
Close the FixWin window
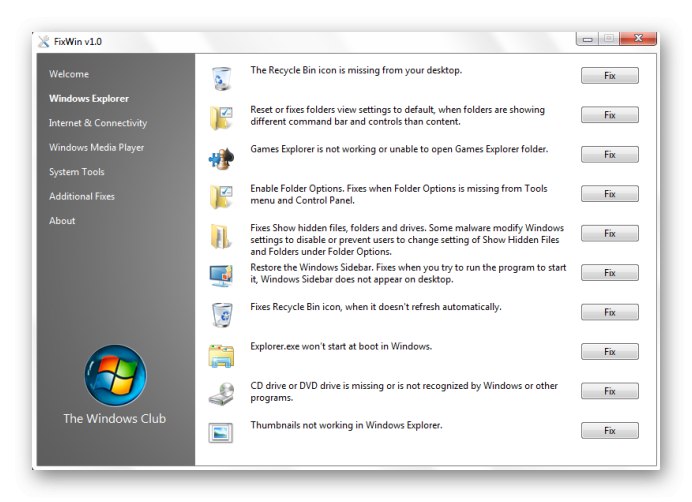(x=638, y=39)
